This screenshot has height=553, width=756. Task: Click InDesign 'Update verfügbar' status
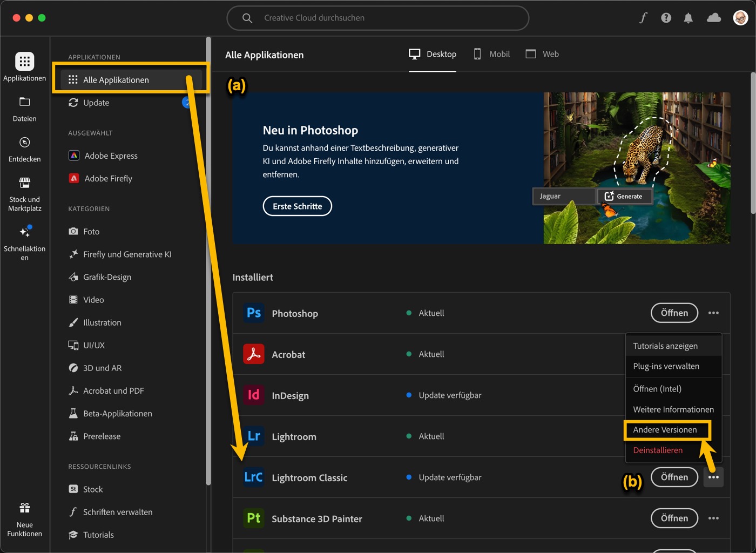click(x=444, y=395)
